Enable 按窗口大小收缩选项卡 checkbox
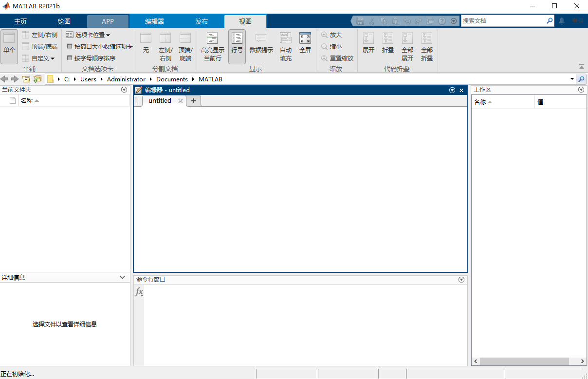Image resolution: width=588 pixels, height=379 pixels. pyautogui.click(x=100, y=47)
